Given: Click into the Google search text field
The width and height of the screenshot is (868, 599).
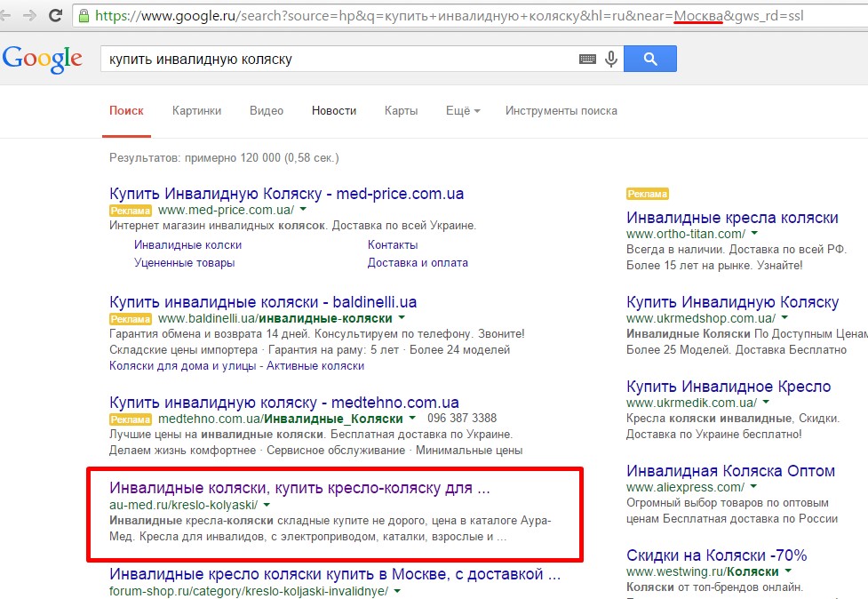Looking at the screenshot, I should coord(338,60).
